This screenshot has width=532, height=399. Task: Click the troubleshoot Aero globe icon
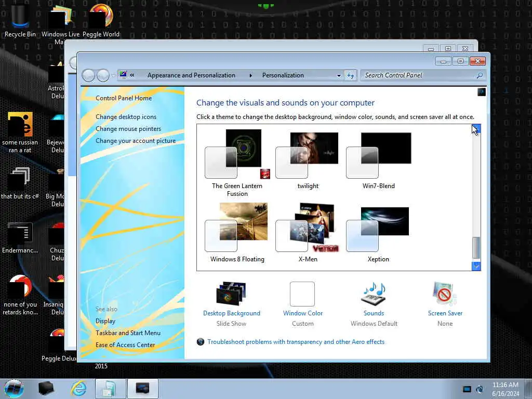click(x=201, y=342)
